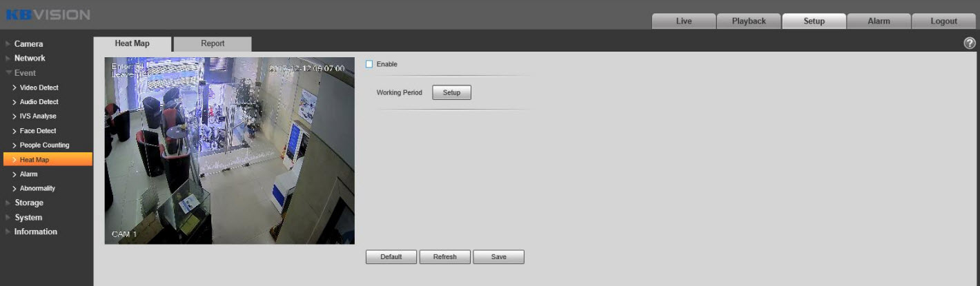Open the Live view tab

(x=683, y=21)
